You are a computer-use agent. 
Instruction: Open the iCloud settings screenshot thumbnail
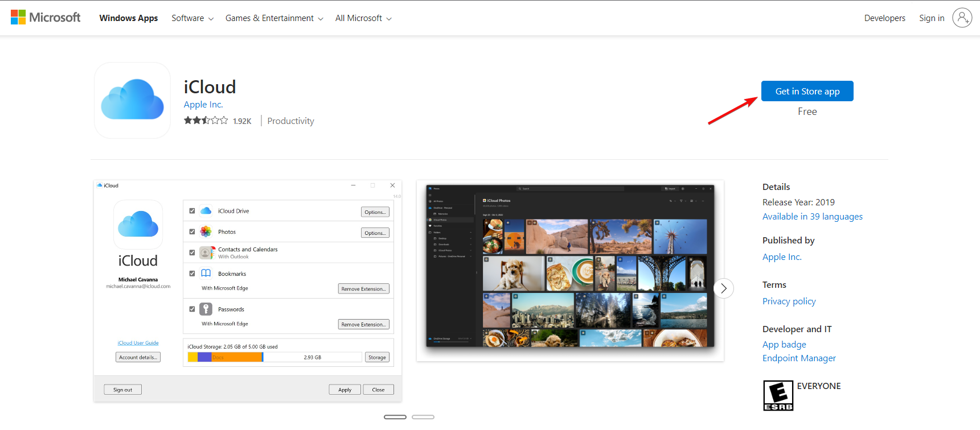[x=248, y=291]
